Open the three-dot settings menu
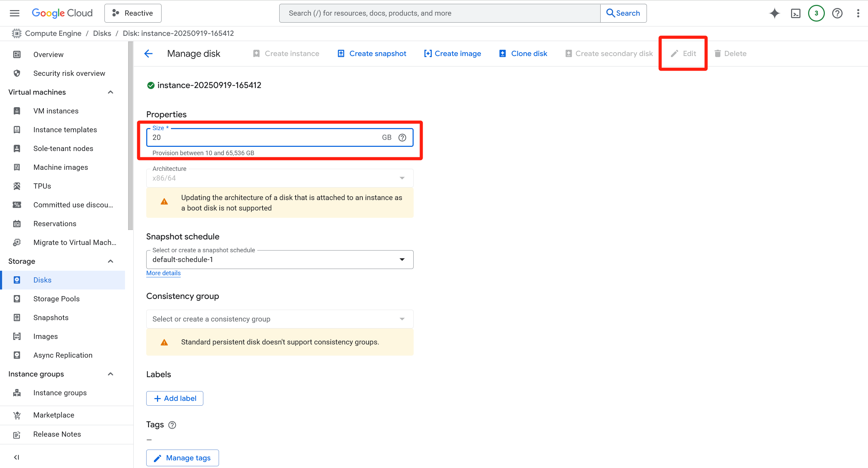 (858, 13)
